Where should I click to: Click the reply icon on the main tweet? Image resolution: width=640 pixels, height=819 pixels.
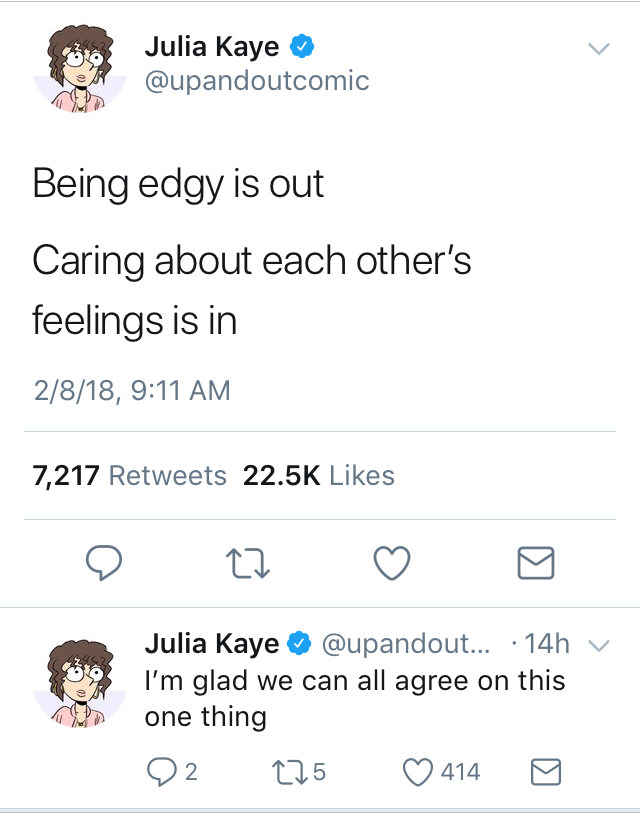[103, 565]
